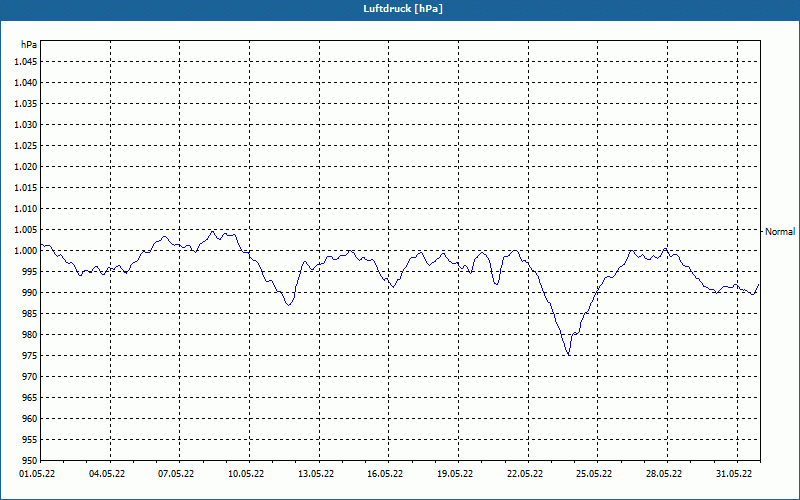Image resolution: width=800 pixels, height=500 pixels.
Task: Select the 1.000 y-axis label
Action: coord(26,251)
